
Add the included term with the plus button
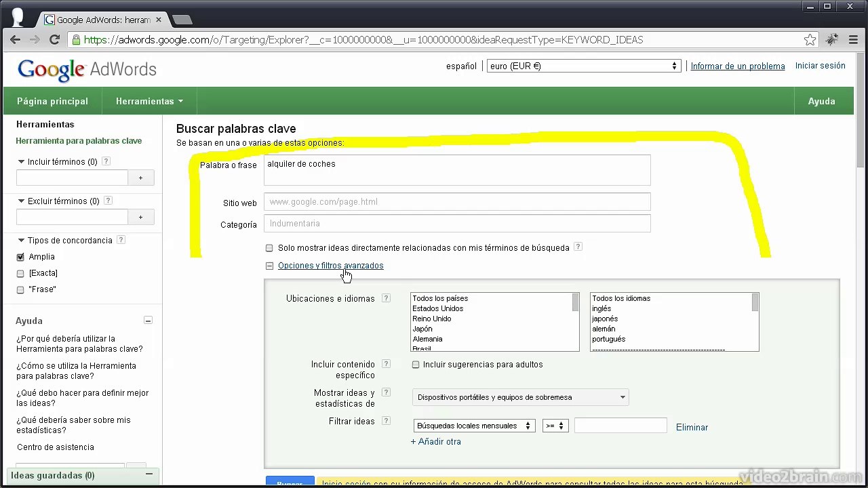point(141,178)
